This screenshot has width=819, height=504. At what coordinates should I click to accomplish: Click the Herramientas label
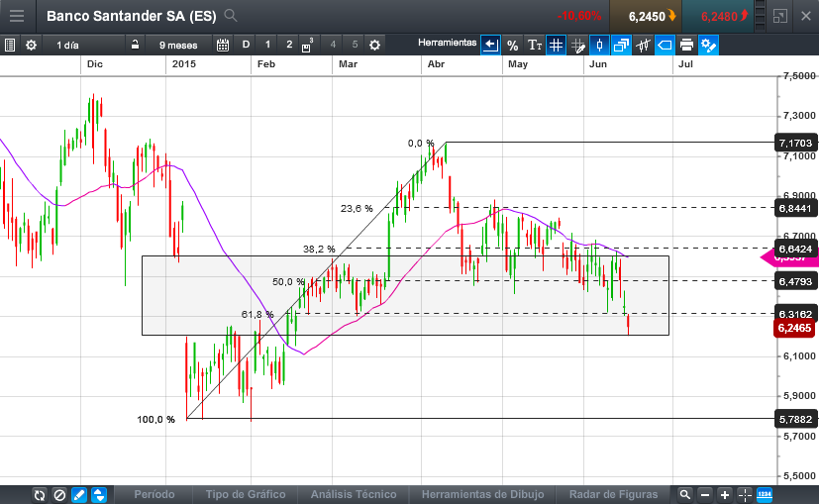coord(447,43)
